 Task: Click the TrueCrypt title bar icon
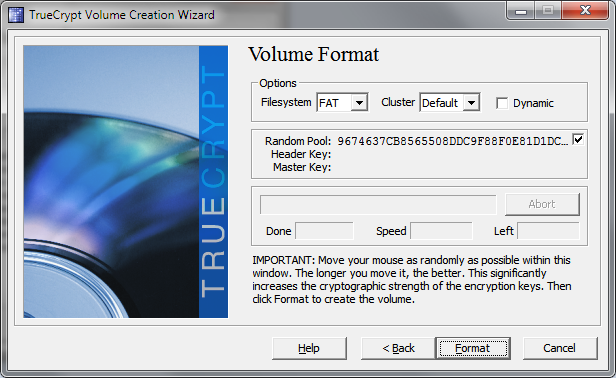click(x=16, y=15)
